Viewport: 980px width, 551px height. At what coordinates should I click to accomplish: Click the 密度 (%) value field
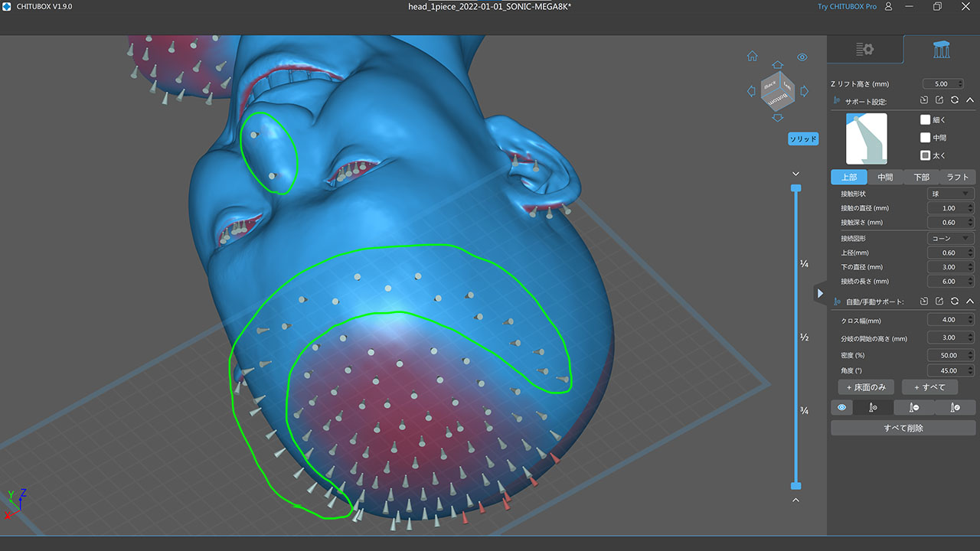coord(950,355)
